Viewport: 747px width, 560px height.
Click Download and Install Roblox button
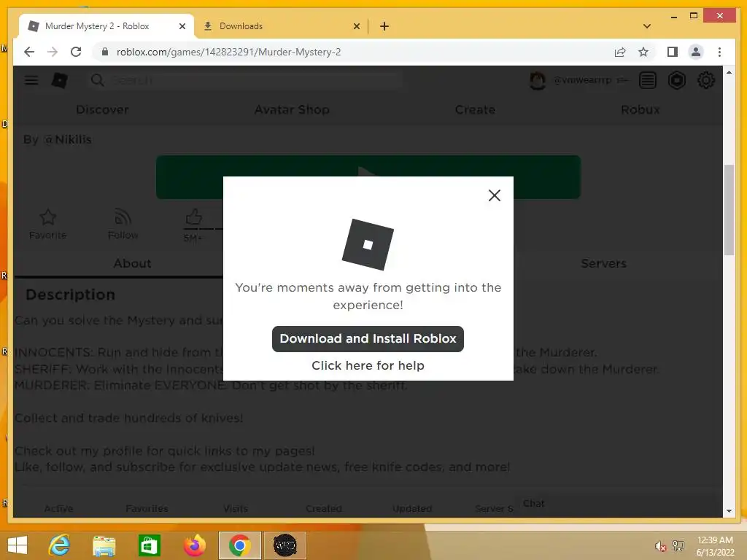[368, 338]
